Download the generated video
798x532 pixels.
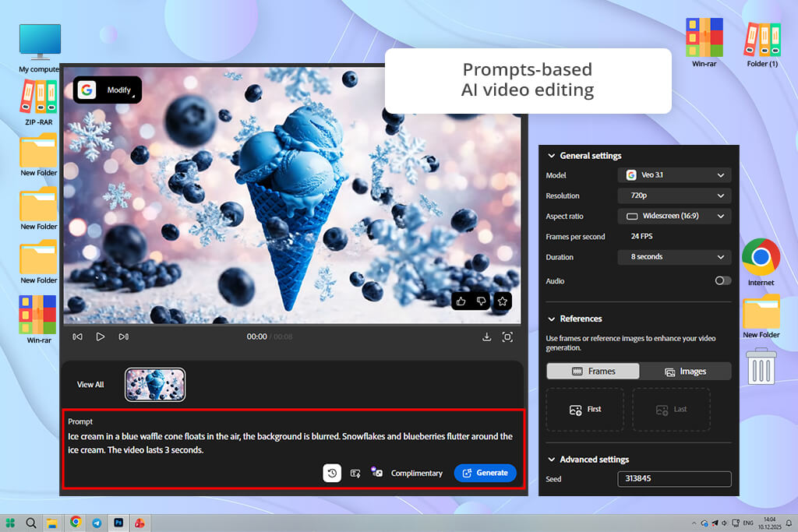coord(486,336)
